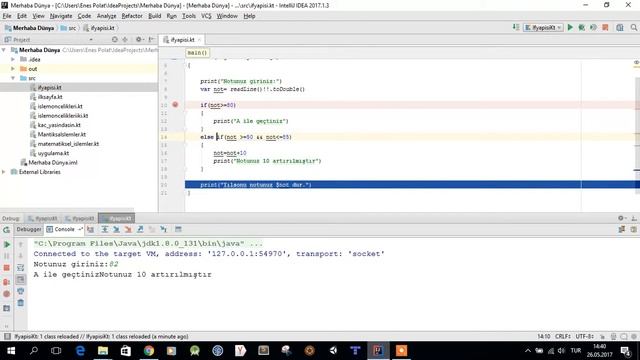The image size is (640, 360).
Task: Click the Make Project build icon
Action: tap(516, 27)
